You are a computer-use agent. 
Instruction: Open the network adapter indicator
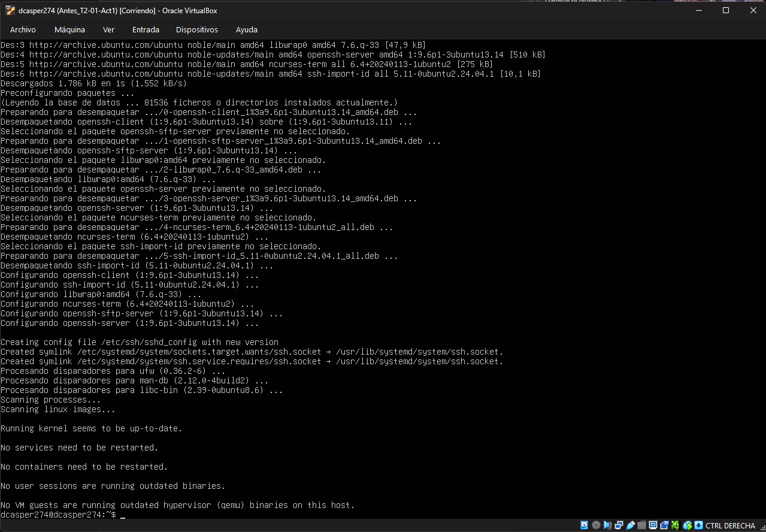coord(619,525)
